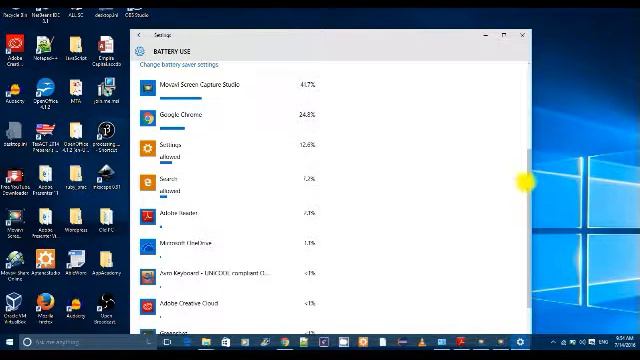Click the ENG language indicator in tray
The height and width of the screenshot is (360, 640).
tap(603, 342)
